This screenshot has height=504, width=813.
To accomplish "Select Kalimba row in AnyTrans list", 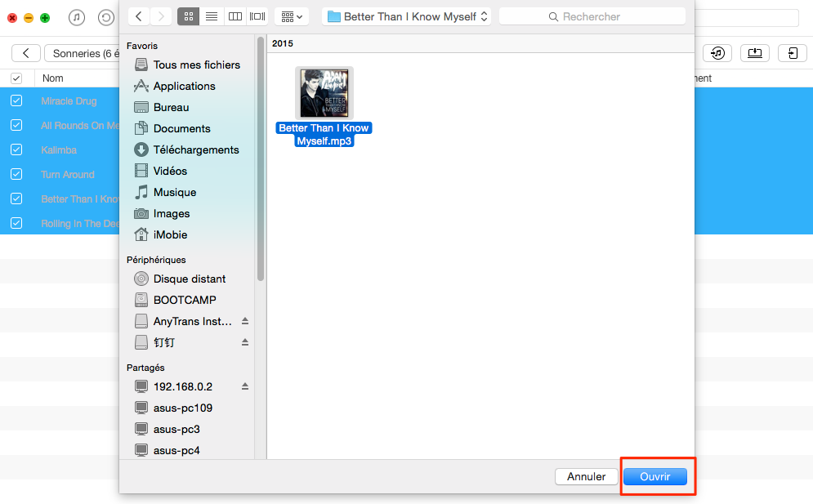I will (59, 149).
